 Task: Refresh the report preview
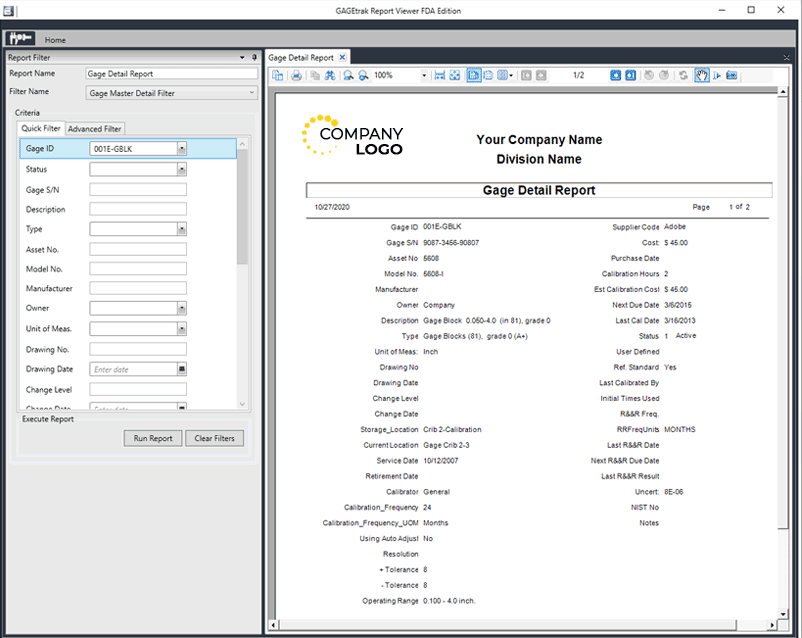683,75
